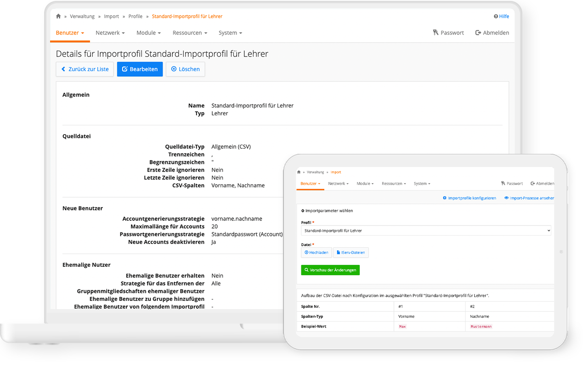588x367 pixels.
Task: Click home icon in tablet breadcrumb
Action: click(299, 172)
